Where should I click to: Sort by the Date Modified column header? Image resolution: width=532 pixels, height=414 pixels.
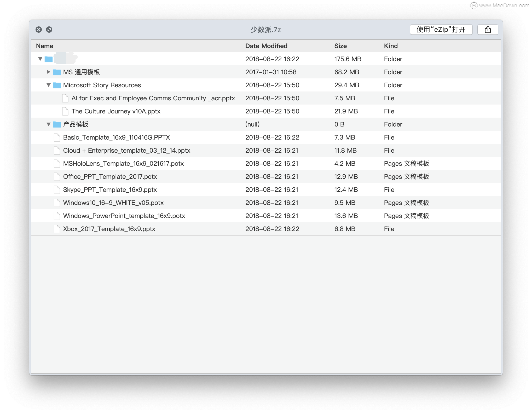(x=266, y=46)
